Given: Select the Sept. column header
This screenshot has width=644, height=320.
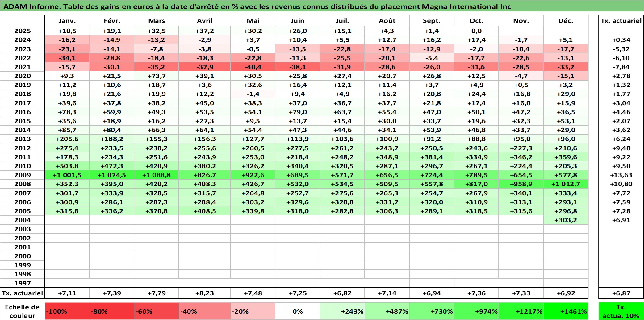Looking at the screenshot, I should pyautogui.click(x=432, y=21).
